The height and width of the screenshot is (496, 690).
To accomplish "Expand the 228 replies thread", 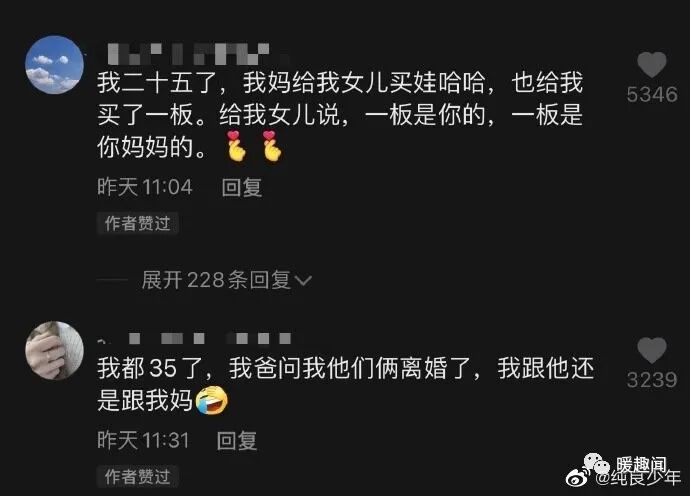I will tap(227, 280).
